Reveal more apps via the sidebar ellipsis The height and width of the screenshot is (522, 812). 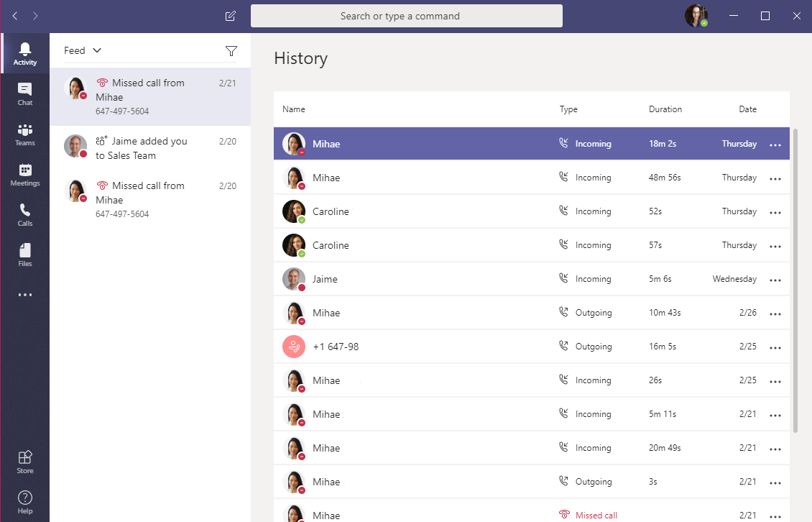24,294
